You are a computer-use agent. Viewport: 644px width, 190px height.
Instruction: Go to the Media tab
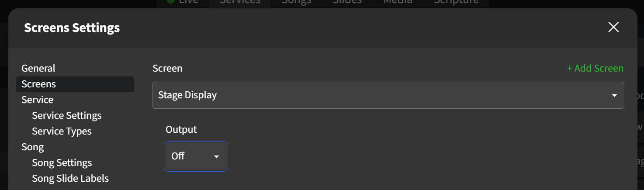(x=398, y=2)
